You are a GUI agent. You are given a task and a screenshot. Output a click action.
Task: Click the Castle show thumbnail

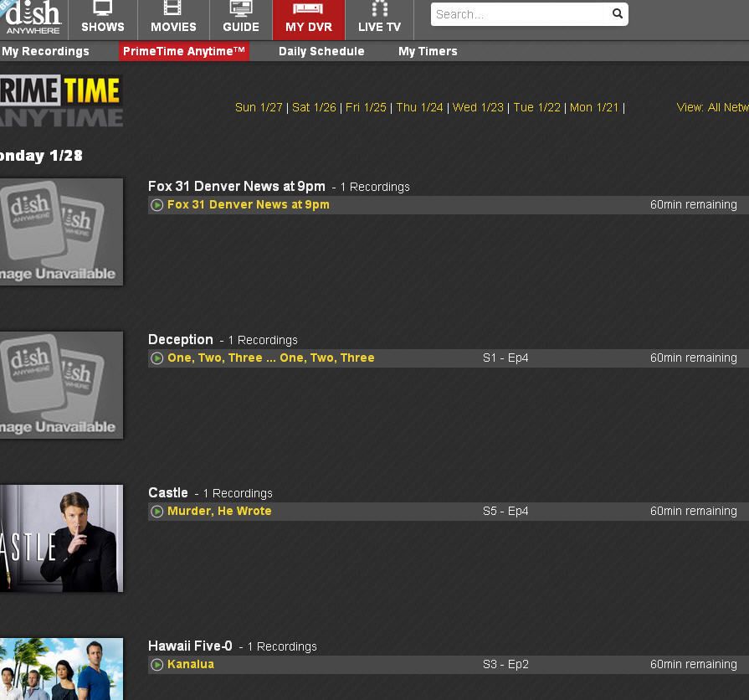[61, 538]
